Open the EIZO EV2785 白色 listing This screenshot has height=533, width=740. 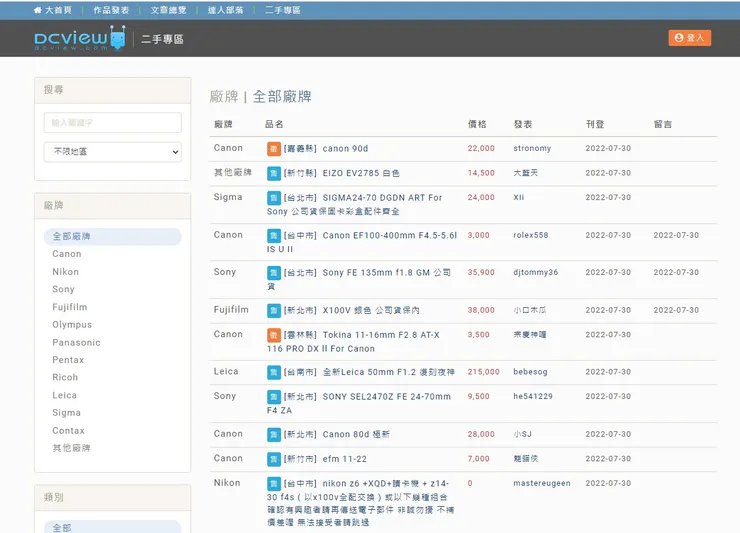[361, 173]
